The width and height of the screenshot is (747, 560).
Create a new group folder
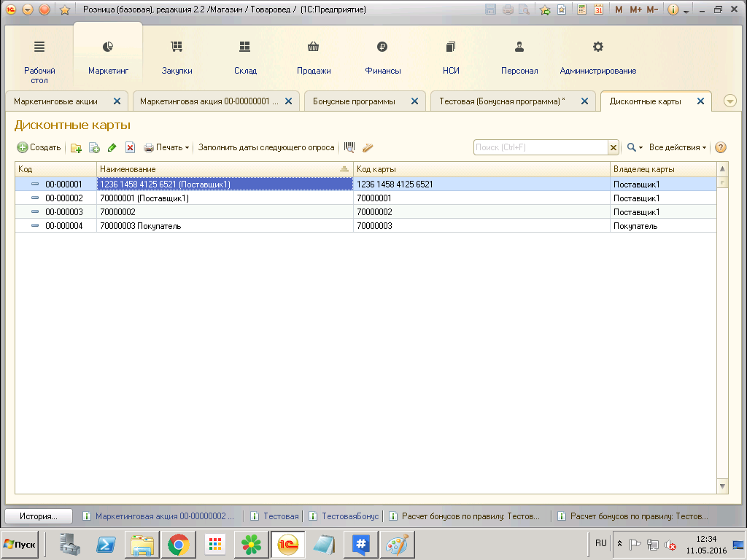[x=76, y=147]
